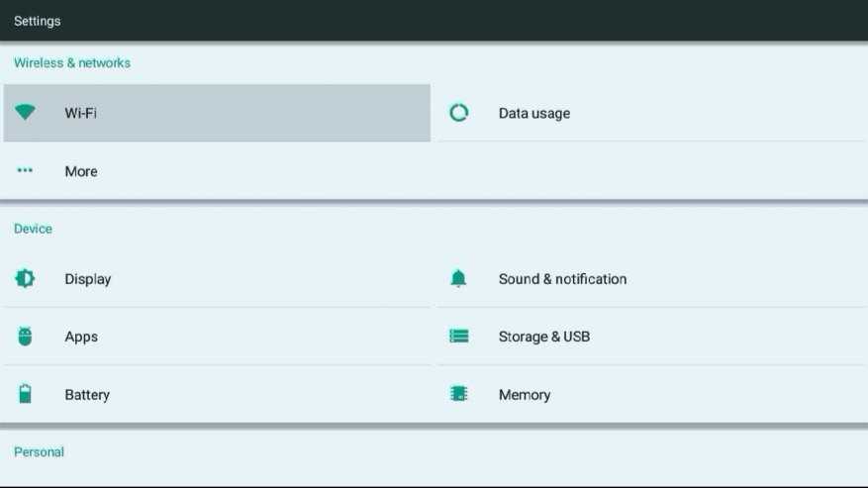Click the Personal section header
Image resolution: width=868 pixels, height=488 pixels.
click(39, 452)
